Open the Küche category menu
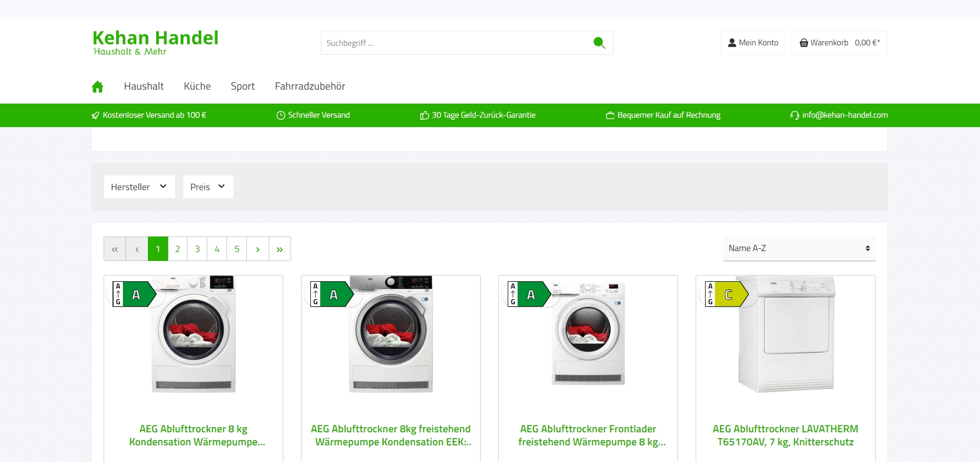The width and height of the screenshot is (980, 462). coord(197,86)
